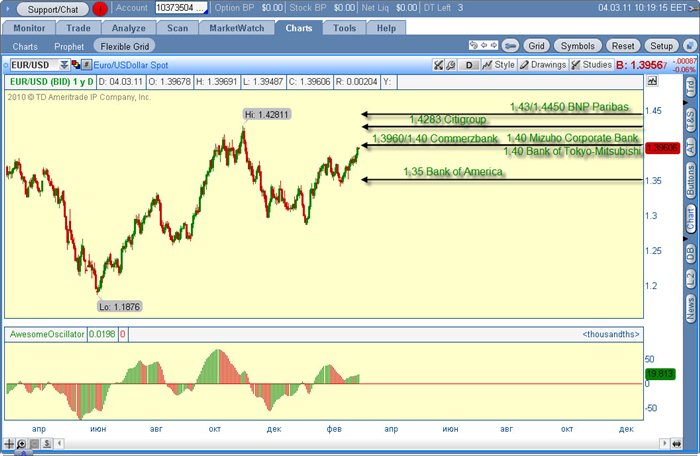Switch to the Analyze tab

pos(129,28)
